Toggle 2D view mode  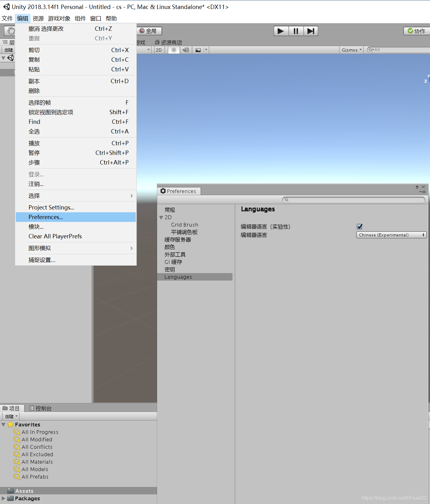point(159,50)
